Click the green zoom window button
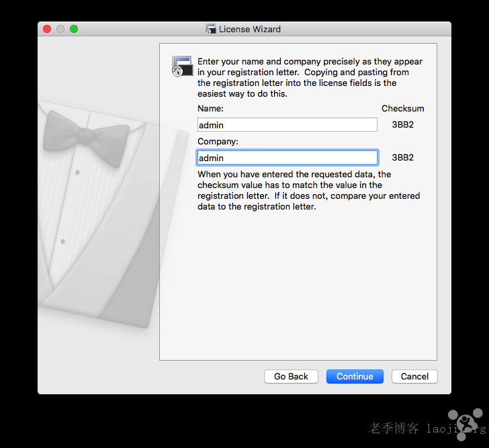 coord(74,29)
